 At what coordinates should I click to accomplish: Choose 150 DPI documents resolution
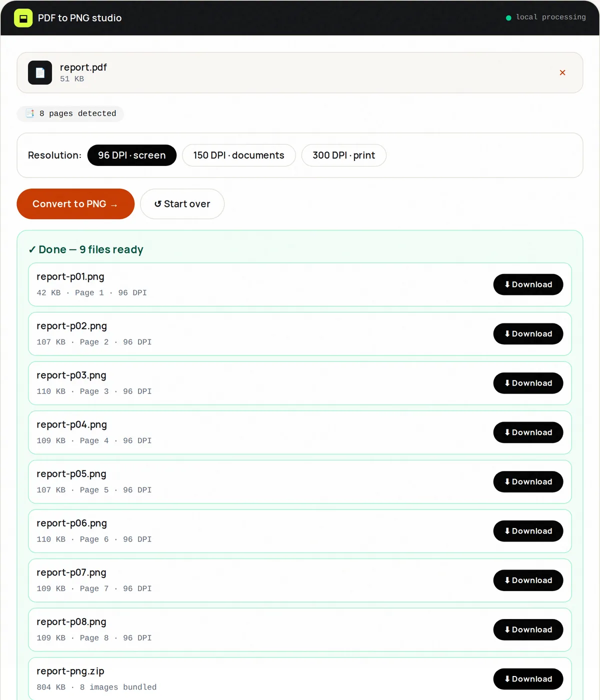point(239,155)
